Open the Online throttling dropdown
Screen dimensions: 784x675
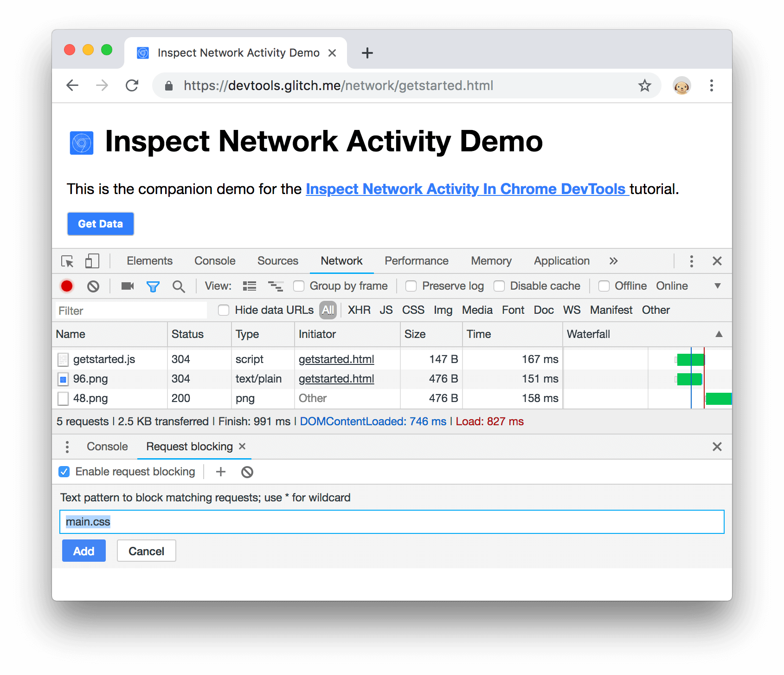pos(688,286)
